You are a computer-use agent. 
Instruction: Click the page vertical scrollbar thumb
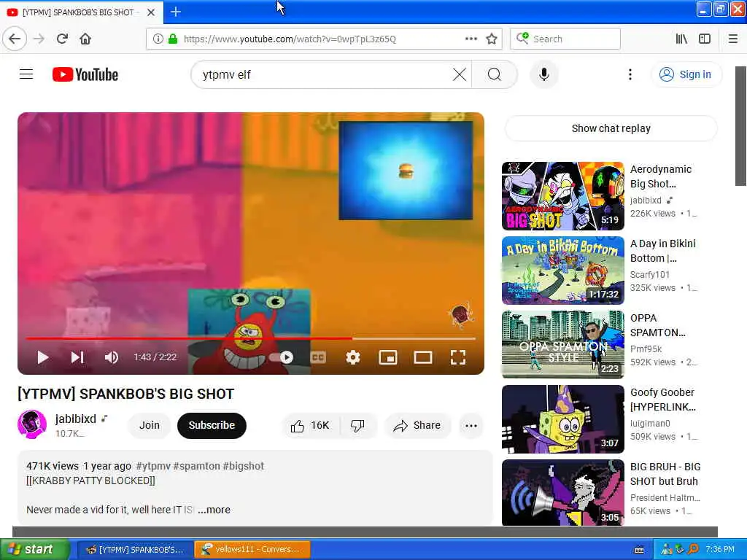pyautogui.click(x=741, y=125)
